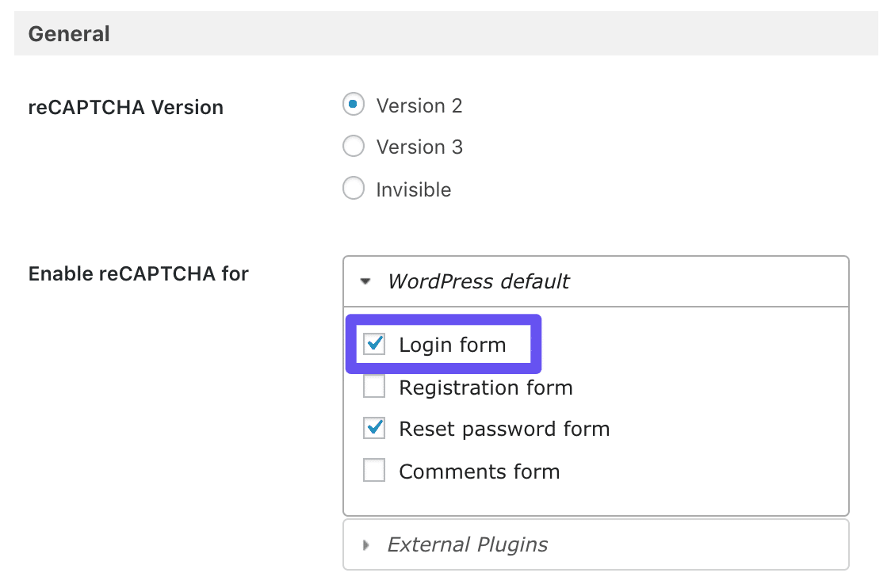Click the Login form text label

tap(451, 344)
